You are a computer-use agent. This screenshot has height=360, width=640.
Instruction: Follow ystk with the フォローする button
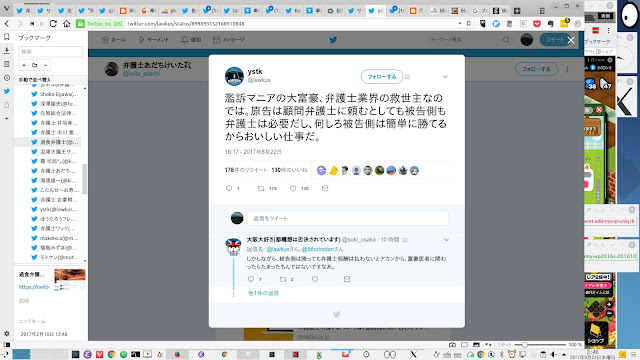click(x=382, y=77)
